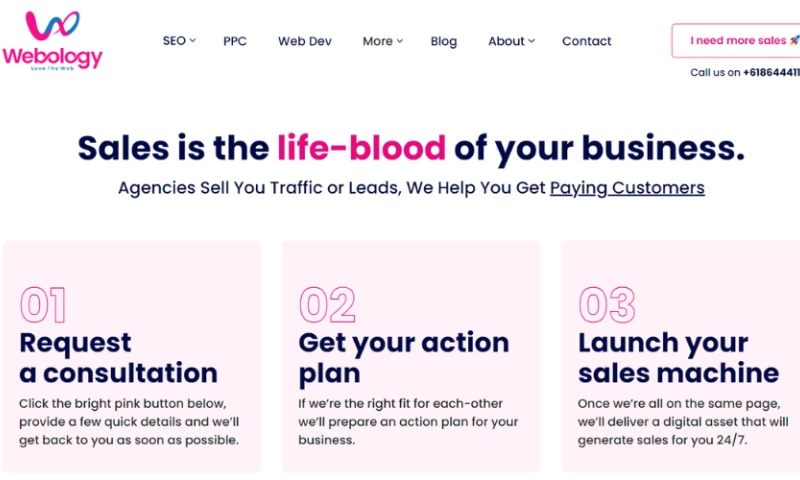Select the 'Launch your sales machine' heading

(x=678, y=358)
